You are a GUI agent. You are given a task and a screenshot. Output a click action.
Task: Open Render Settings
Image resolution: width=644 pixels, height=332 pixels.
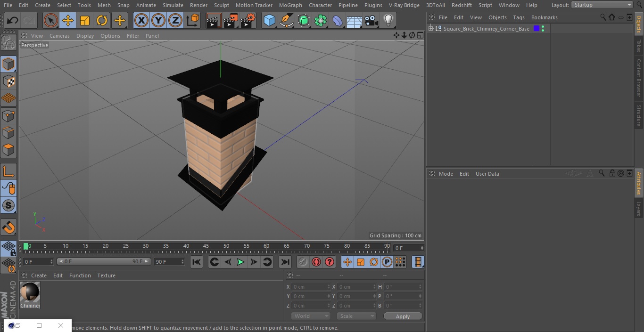(x=248, y=21)
